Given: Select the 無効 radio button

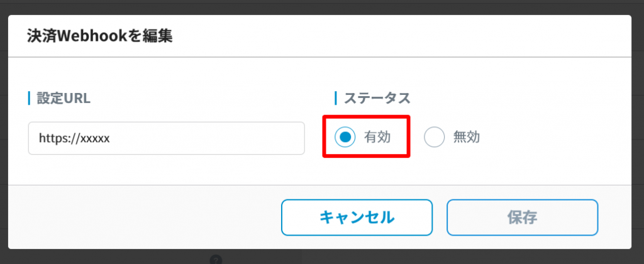Looking at the screenshot, I should [435, 136].
